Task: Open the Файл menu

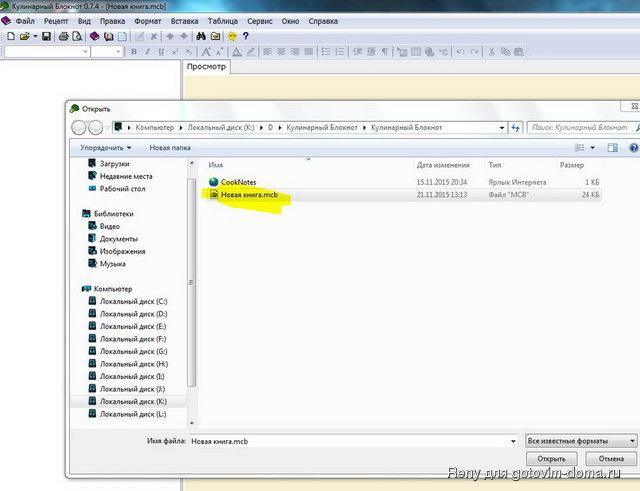Action: 25,21
